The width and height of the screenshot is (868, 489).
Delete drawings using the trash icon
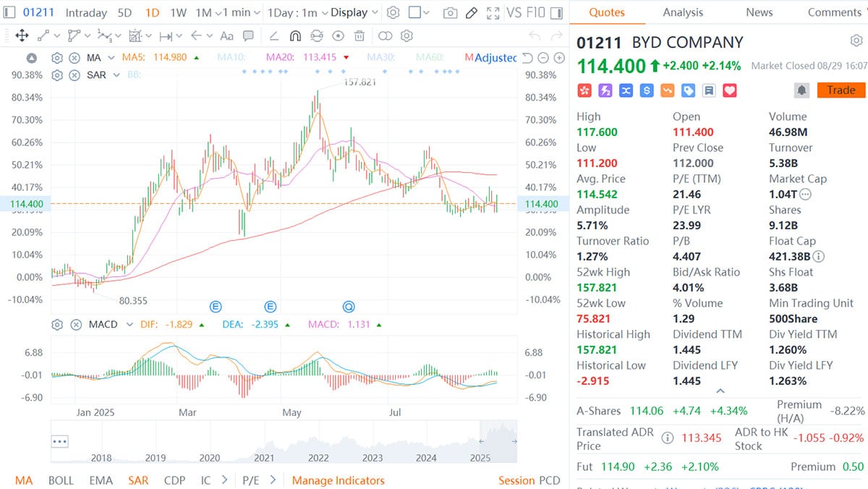359,35
